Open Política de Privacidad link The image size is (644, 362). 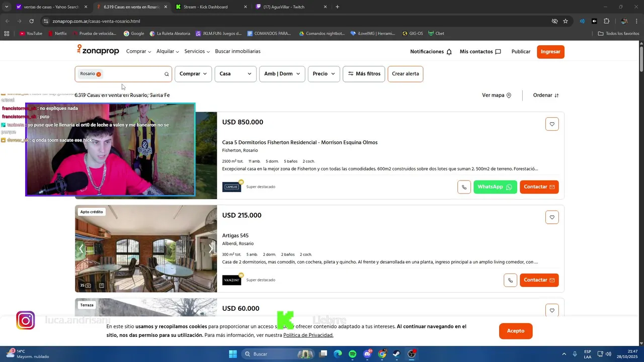pos(308,335)
